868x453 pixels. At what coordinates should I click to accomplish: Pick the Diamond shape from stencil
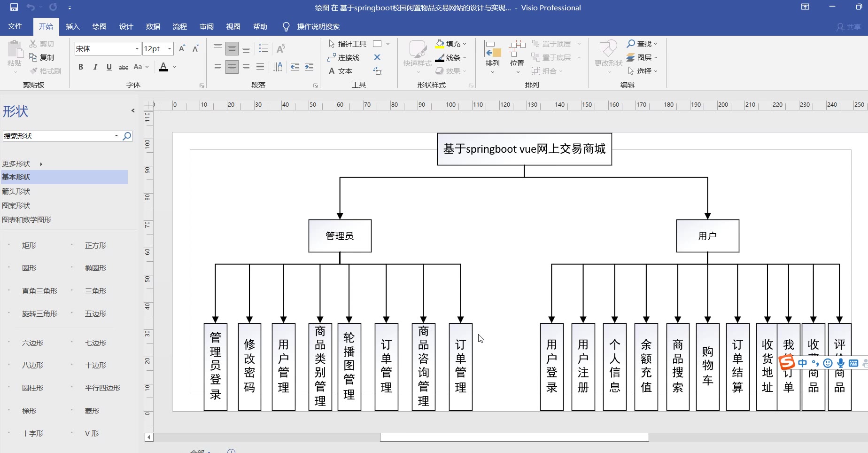pos(92,411)
